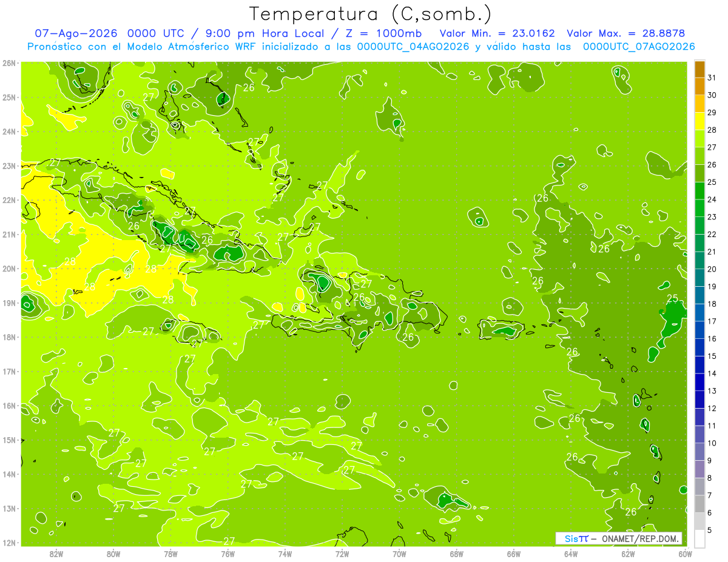Click the '26N' latitude axis label
This screenshot has width=728, height=562.
tap(9, 63)
